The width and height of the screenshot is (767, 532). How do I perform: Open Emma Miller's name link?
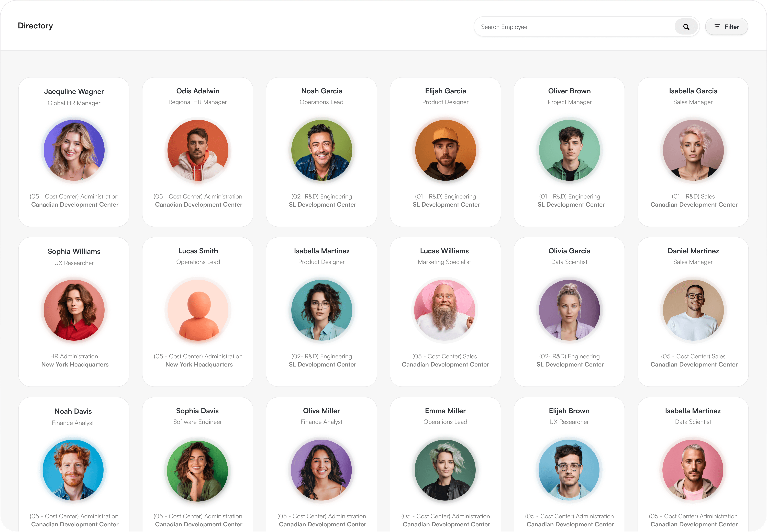tap(445, 411)
